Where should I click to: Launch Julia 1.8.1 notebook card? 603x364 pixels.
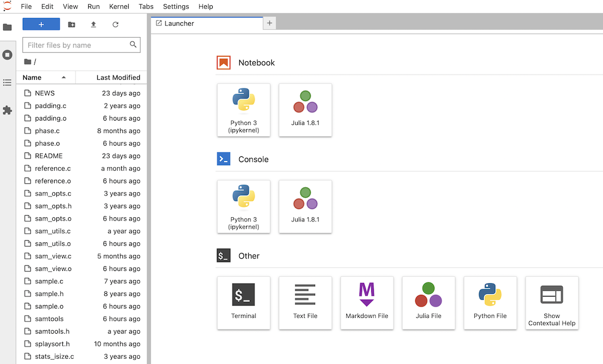(305, 110)
